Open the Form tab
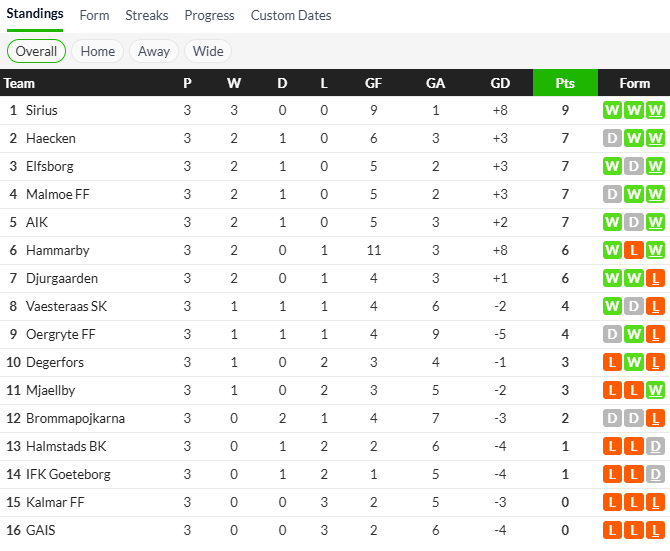670x551 pixels. tap(94, 16)
